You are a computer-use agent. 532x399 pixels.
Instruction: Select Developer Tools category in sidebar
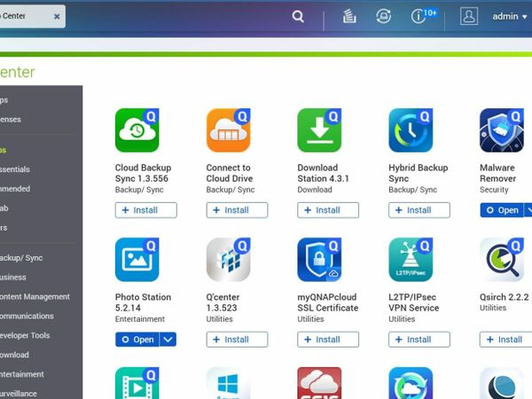coord(25,335)
